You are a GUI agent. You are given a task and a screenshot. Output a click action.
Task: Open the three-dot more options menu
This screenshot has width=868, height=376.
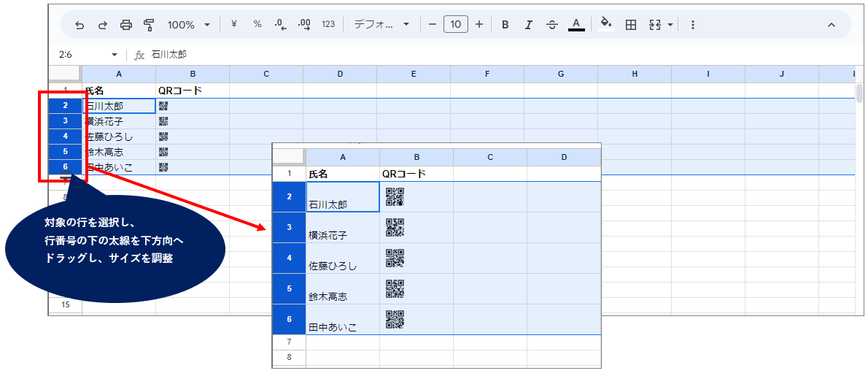click(x=692, y=24)
